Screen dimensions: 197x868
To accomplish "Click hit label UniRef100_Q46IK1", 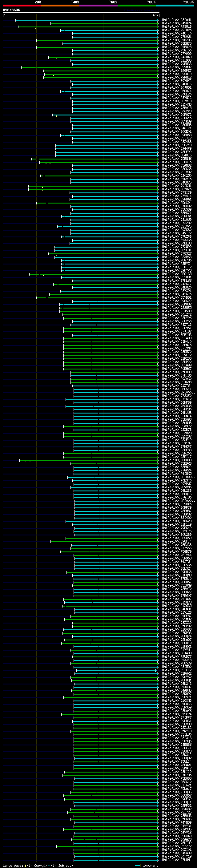I will coord(176,128).
